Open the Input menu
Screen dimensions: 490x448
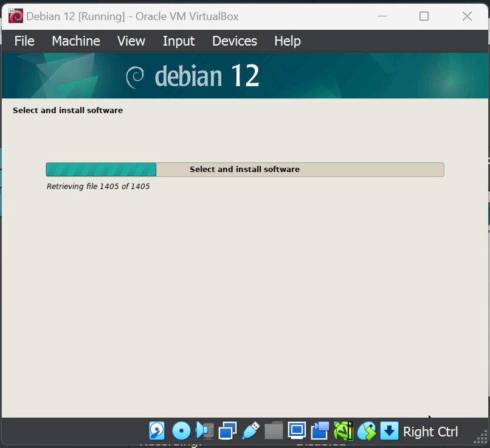[x=179, y=41]
